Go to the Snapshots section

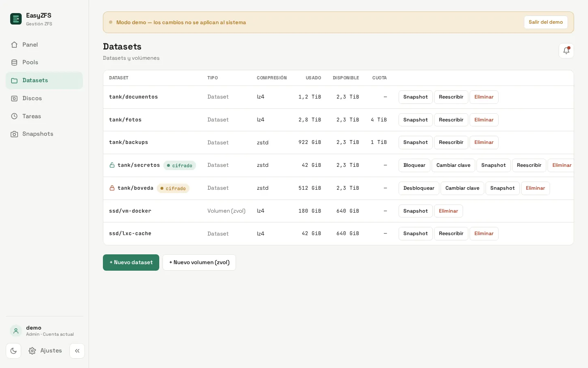[x=44, y=134]
